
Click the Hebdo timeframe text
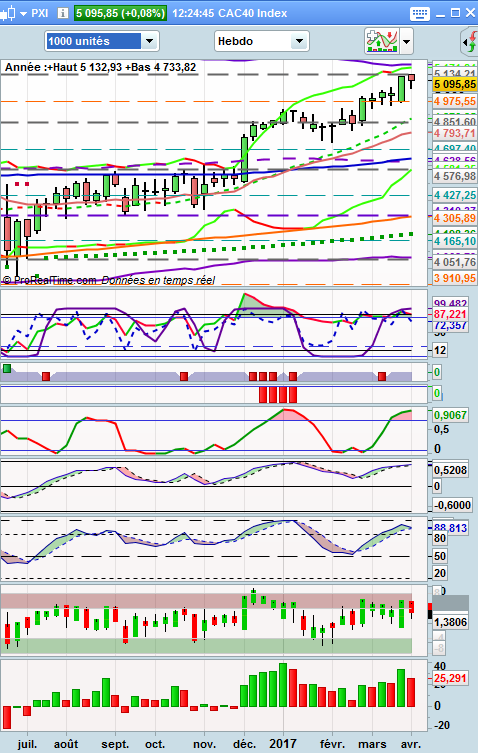235,41
